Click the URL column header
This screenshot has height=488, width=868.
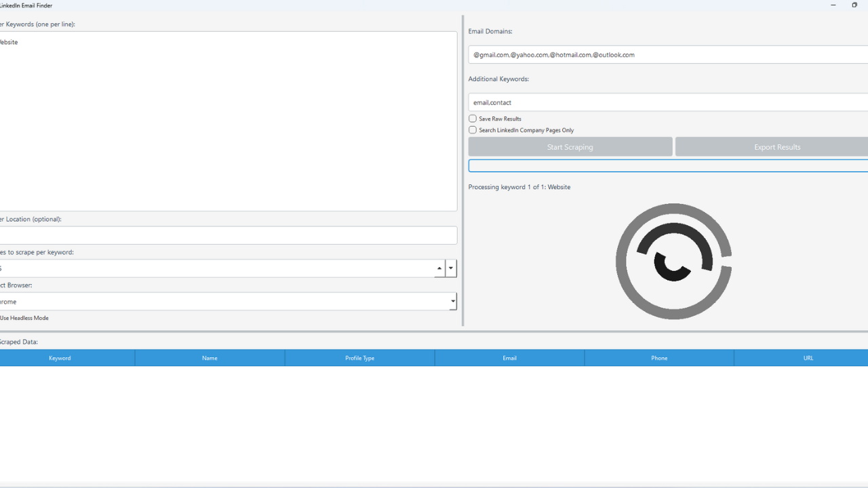[x=808, y=358]
